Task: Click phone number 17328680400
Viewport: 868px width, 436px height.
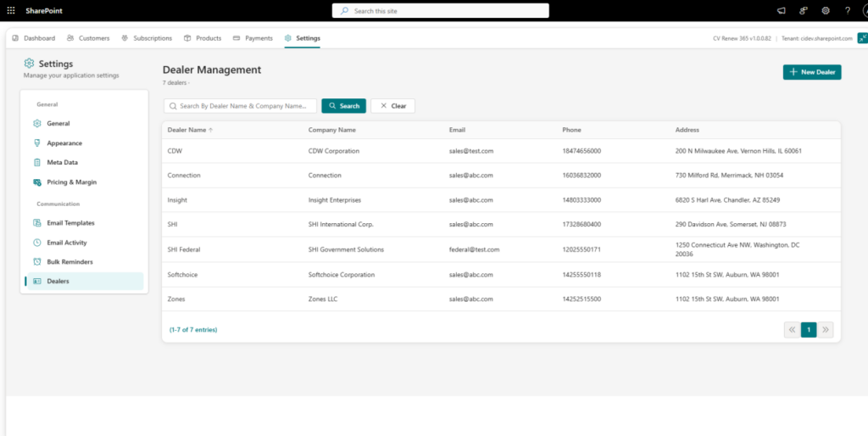Action: pyautogui.click(x=581, y=225)
